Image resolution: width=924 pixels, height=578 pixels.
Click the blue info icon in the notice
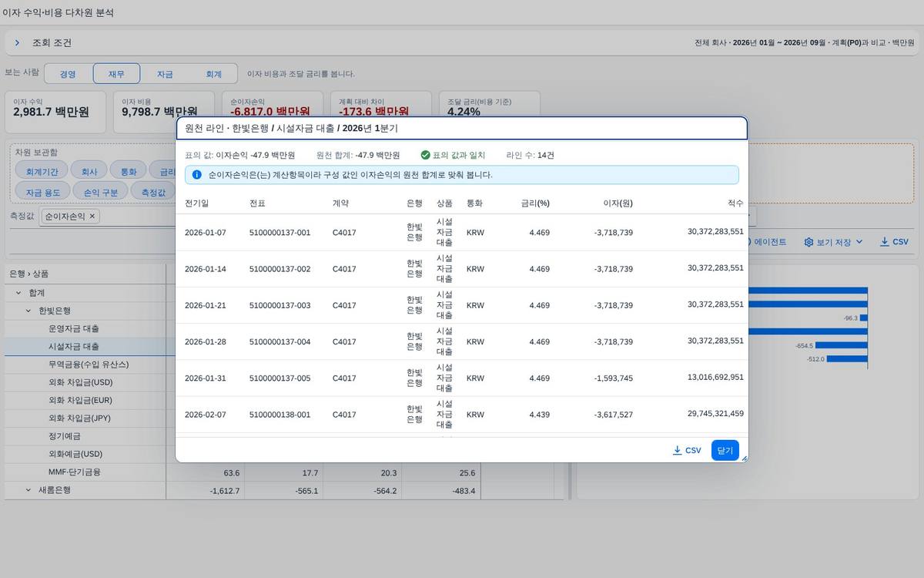[x=196, y=175]
